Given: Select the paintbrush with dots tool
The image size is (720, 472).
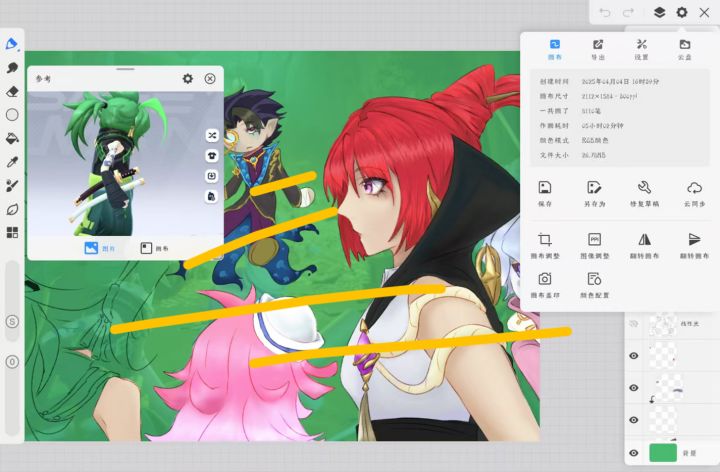Looking at the screenshot, I should coord(12,185).
